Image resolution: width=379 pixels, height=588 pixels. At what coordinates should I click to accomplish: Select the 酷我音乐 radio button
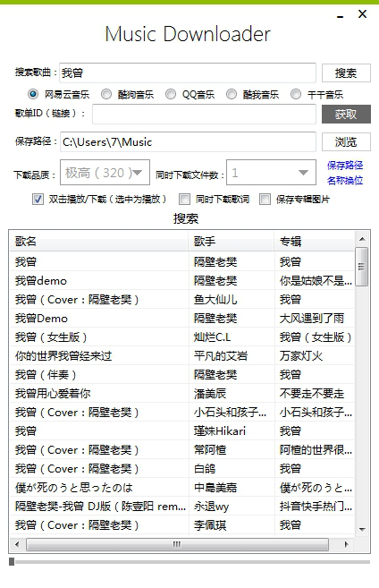point(232,94)
